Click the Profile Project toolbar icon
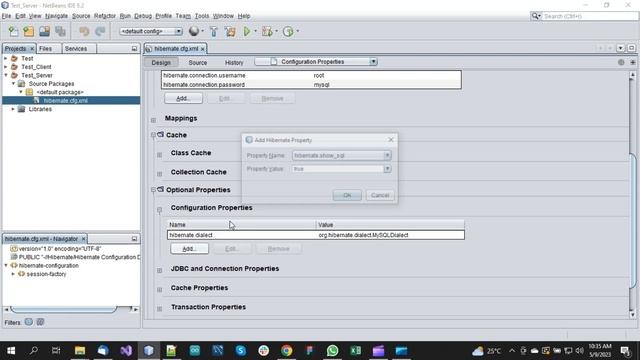Viewport: 640px width, 360px height. (x=288, y=31)
